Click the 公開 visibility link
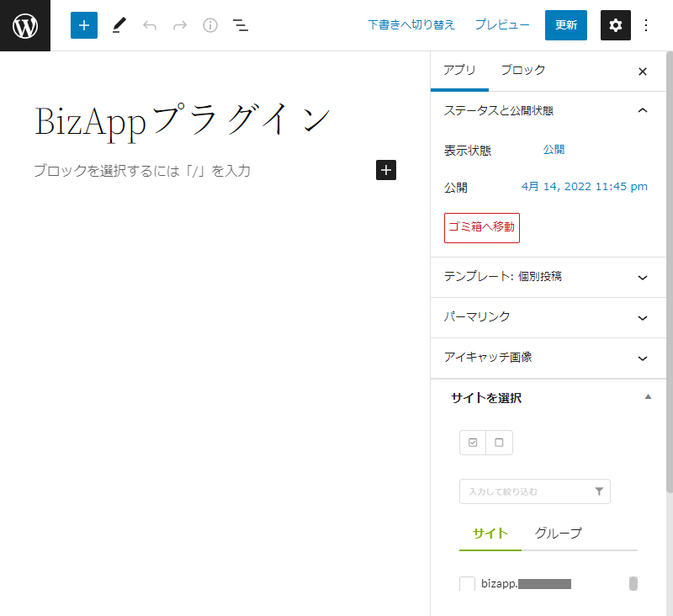This screenshot has width=673, height=616. [x=554, y=150]
